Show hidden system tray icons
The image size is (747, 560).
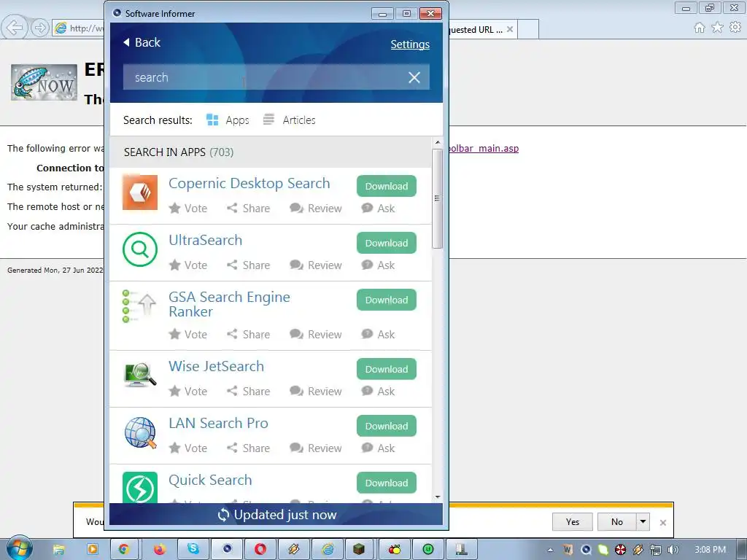click(x=550, y=550)
